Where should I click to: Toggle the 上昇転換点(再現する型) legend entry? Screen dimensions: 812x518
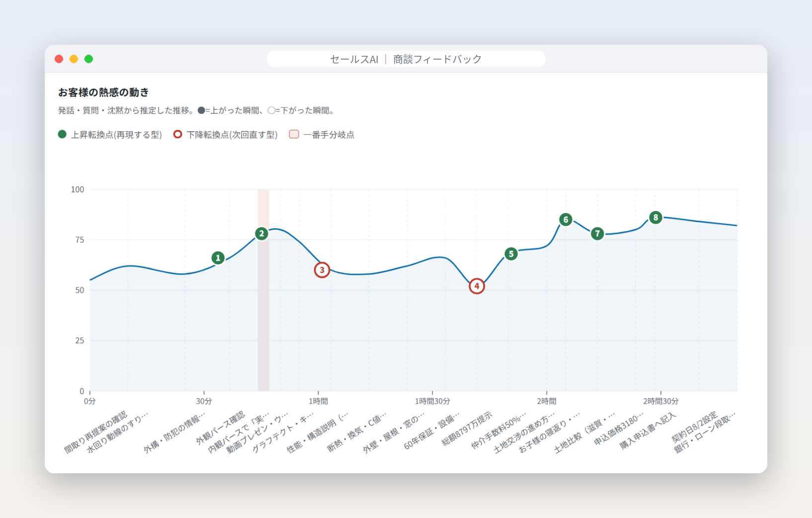(x=110, y=134)
